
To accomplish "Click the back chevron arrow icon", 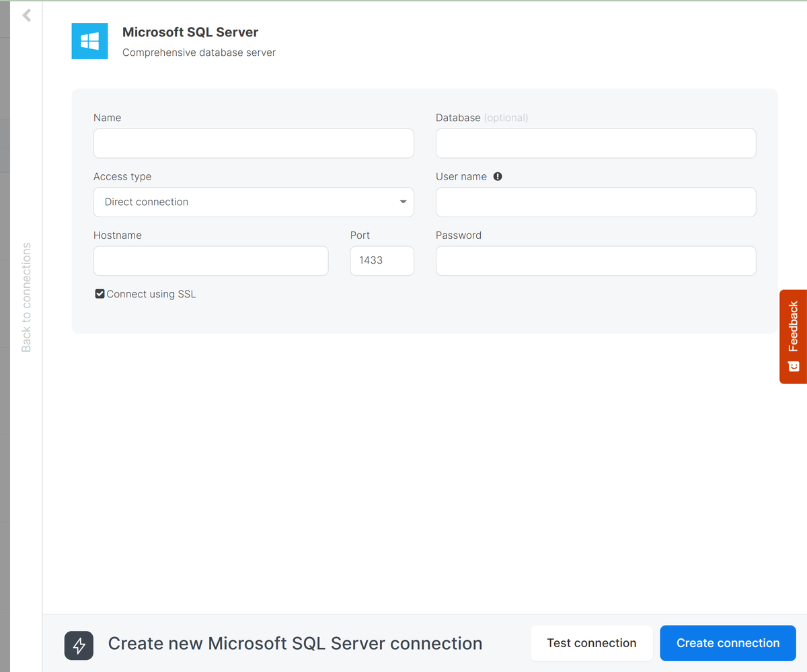I will 26,15.
